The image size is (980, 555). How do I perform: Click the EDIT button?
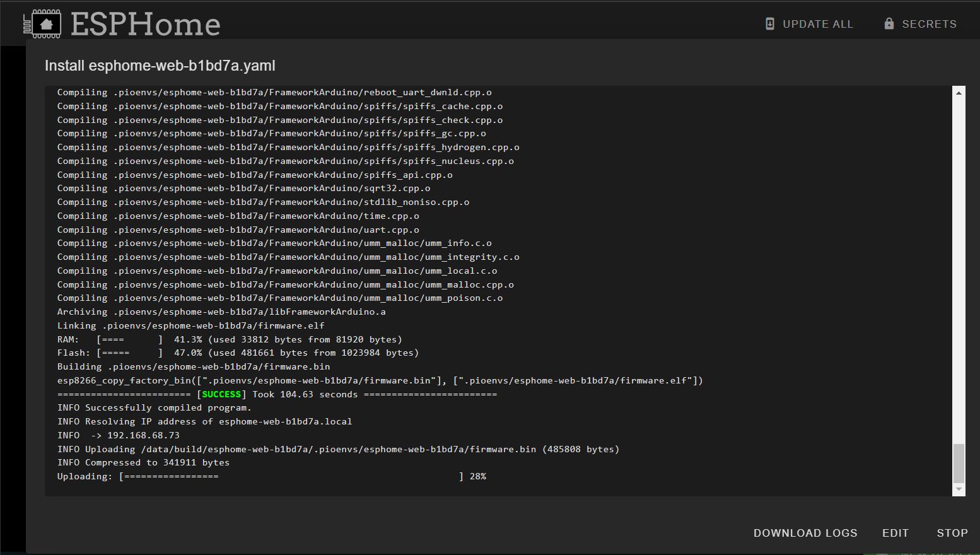point(895,533)
